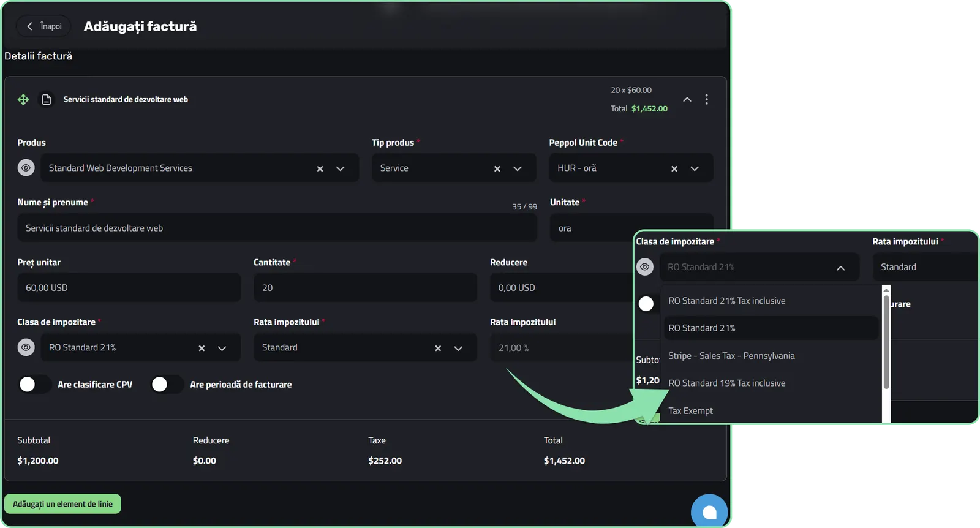Edit the Cantitate field
The width and height of the screenshot is (980, 528).
[365, 287]
